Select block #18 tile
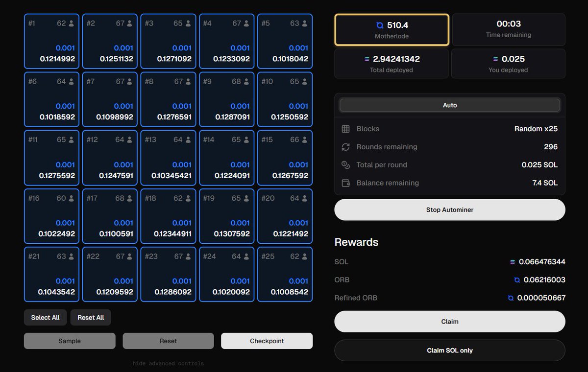The image size is (588, 372). 168,216
